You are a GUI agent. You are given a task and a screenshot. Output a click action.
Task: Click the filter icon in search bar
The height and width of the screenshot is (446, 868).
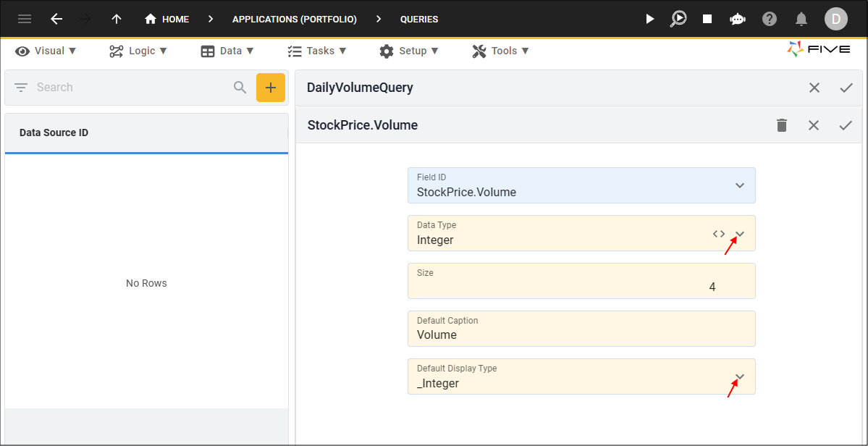[x=21, y=88]
